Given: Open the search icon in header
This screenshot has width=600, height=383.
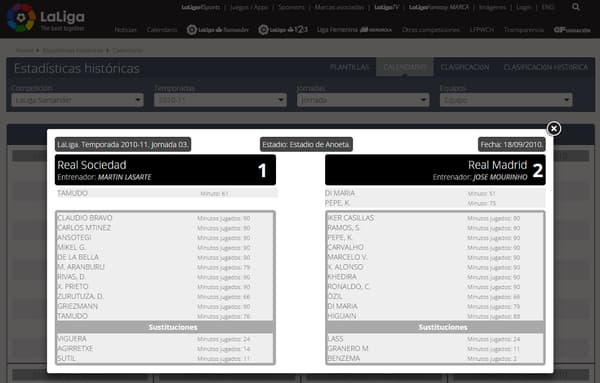Looking at the screenshot, I should [576, 7].
